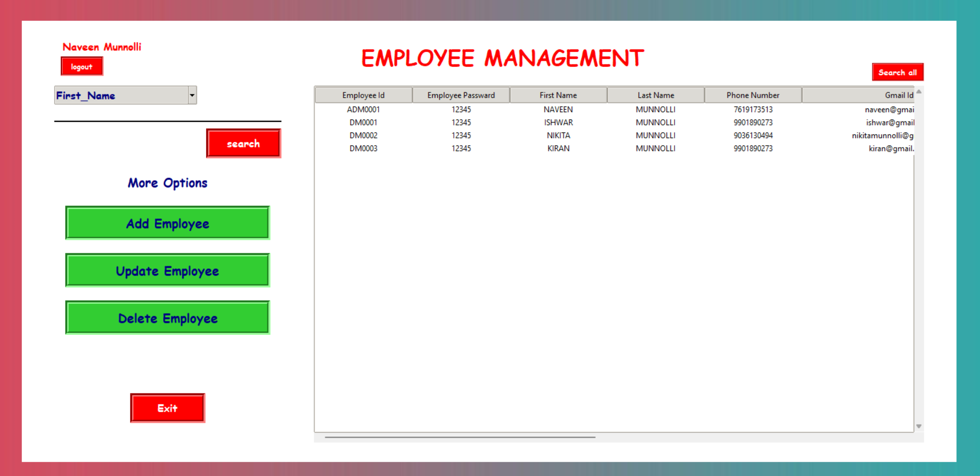Click the Last Name column header
Image resolution: width=980 pixels, height=476 pixels.
click(x=656, y=95)
